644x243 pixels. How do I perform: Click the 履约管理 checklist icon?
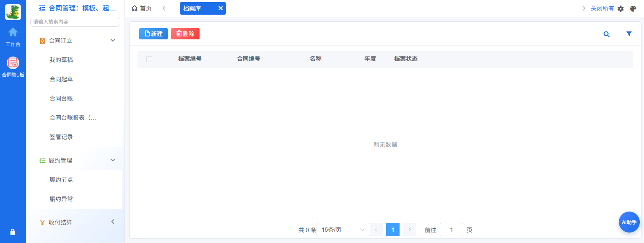pos(42,160)
